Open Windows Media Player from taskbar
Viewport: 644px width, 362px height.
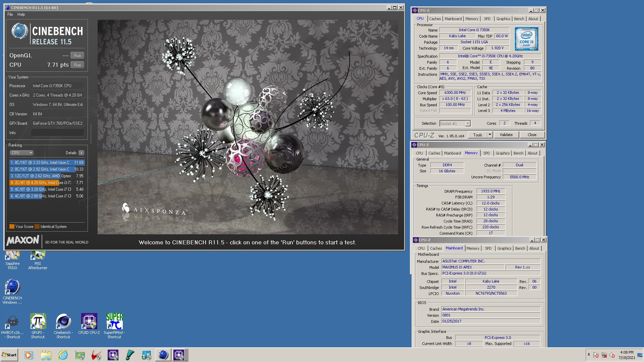point(29,355)
